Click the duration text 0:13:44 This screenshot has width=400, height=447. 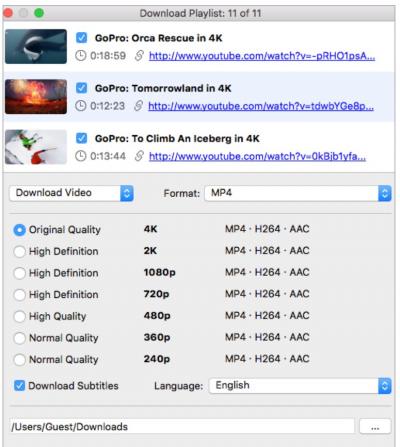point(108,156)
